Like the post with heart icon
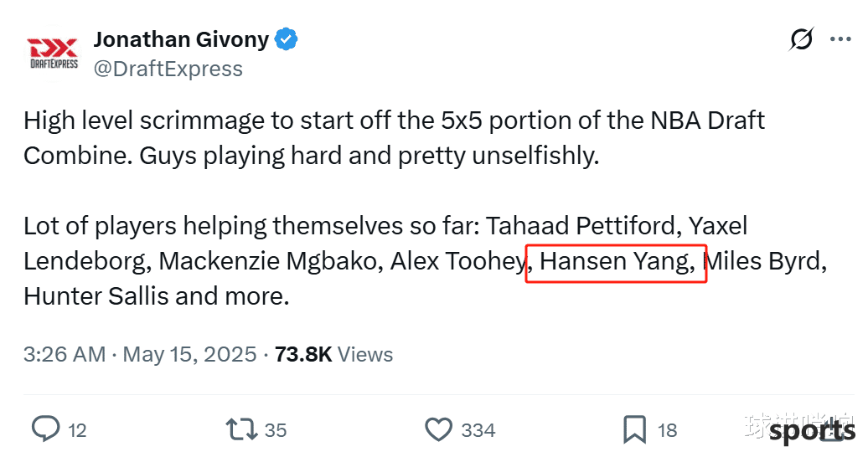This screenshot has width=868, height=457. tap(438, 430)
